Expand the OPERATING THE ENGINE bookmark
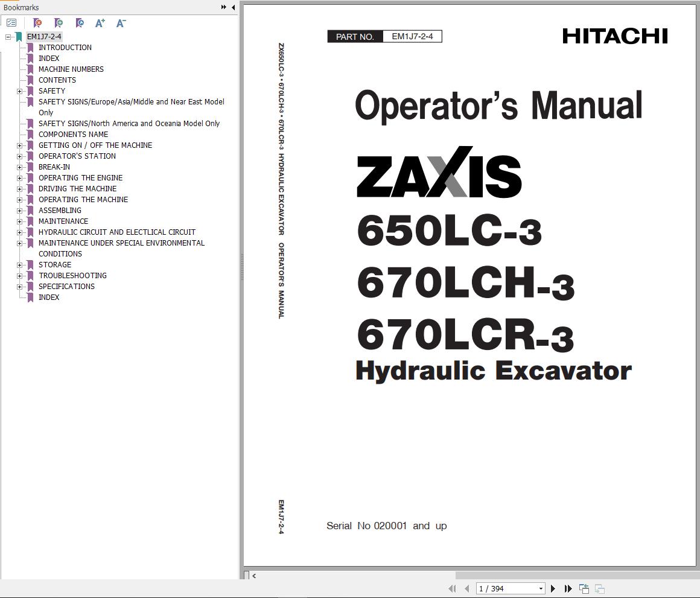Image resolution: width=700 pixels, height=598 pixels. 20,179
